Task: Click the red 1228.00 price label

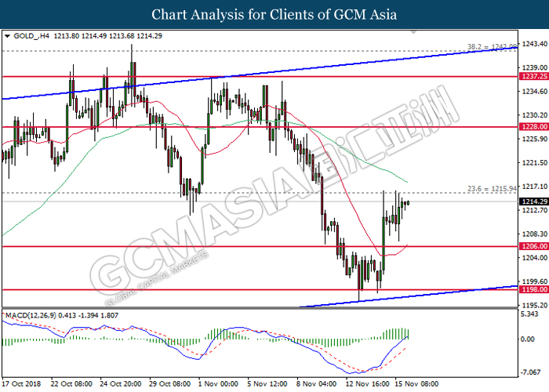Action: click(534, 127)
